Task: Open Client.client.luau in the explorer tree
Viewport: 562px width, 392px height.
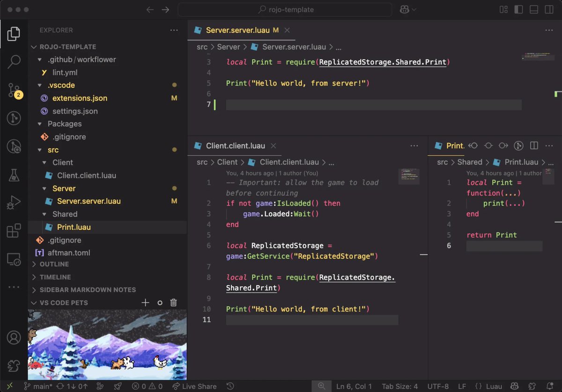Action: (87, 176)
